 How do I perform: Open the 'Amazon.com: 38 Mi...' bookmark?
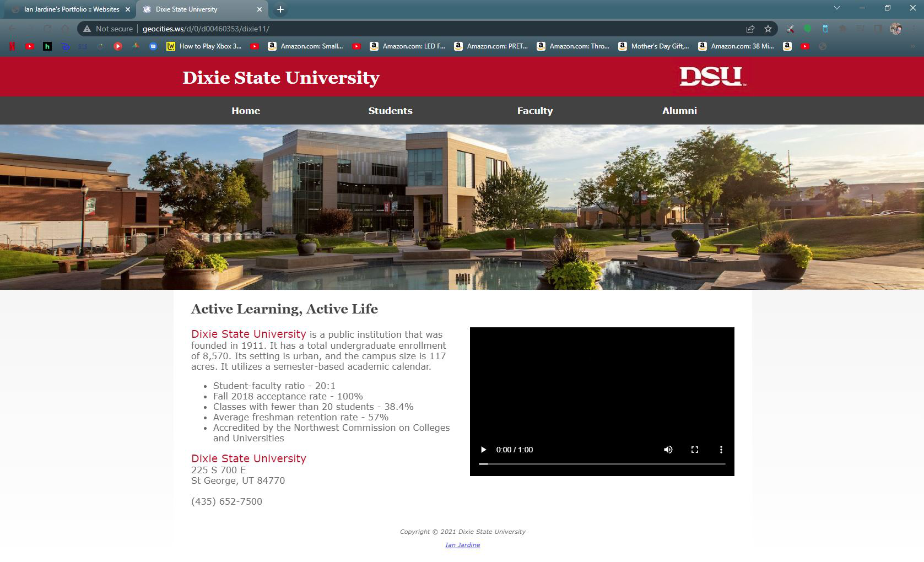736,46
